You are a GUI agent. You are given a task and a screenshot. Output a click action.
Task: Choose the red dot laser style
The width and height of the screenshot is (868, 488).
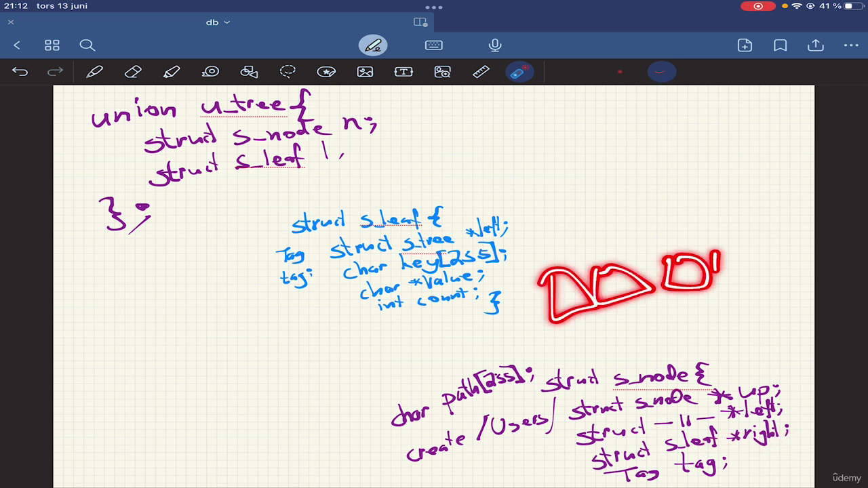click(x=620, y=72)
